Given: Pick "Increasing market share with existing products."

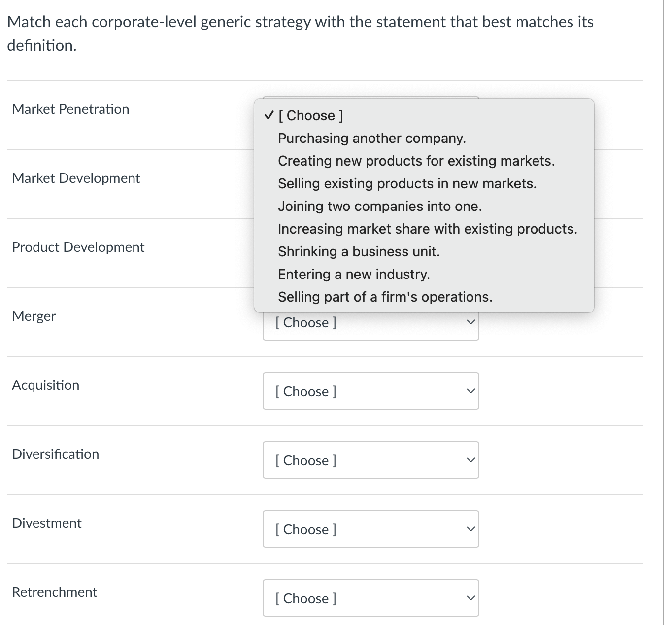Looking at the screenshot, I should pos(427,229).
